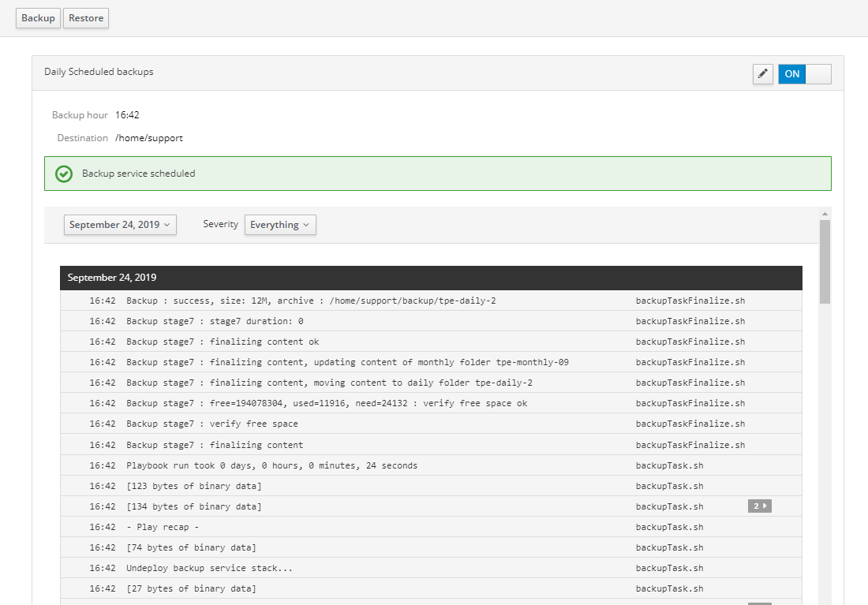Click the log panel scrollbar thumb
Image resolution: width=868 pixels, height=605 pixels.
coord(825,262)
